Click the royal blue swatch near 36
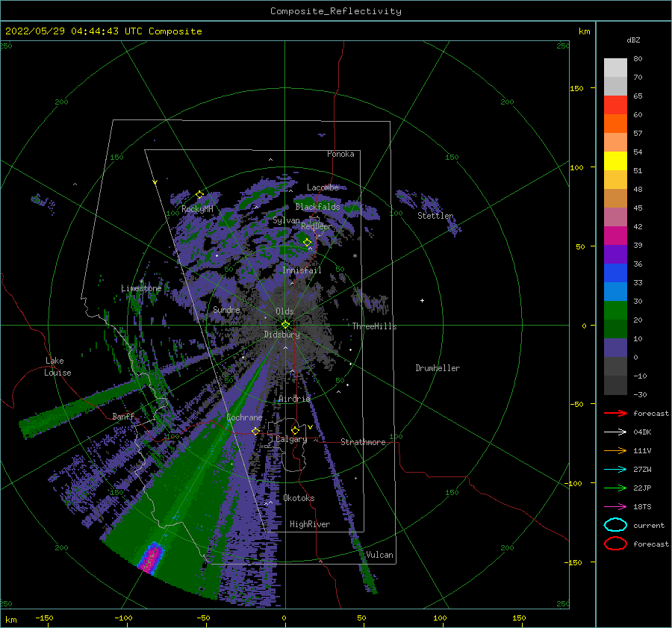Image resolution: width=672 pixels, height=628 pixels. coord(615,273)
